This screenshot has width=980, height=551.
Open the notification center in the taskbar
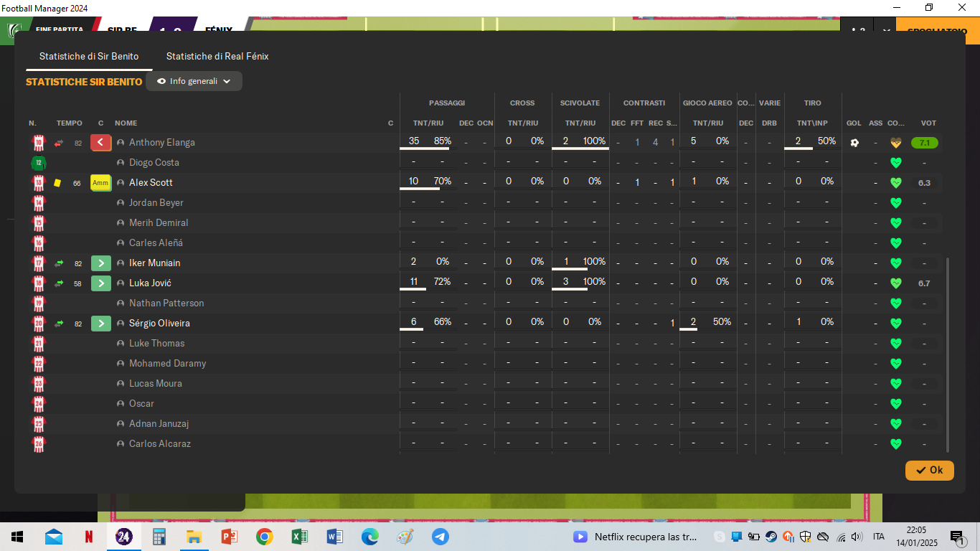[957, 537]
